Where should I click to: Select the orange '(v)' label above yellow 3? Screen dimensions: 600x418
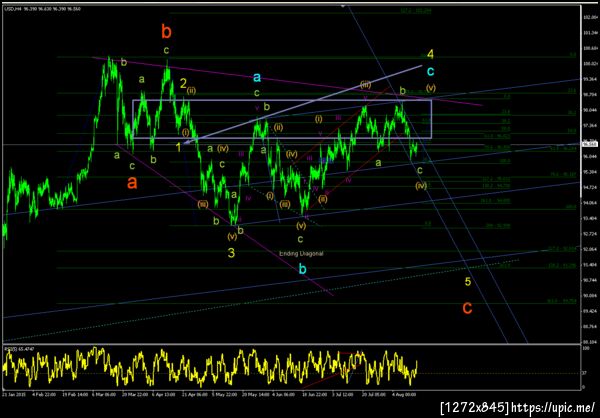coord(232,237)
